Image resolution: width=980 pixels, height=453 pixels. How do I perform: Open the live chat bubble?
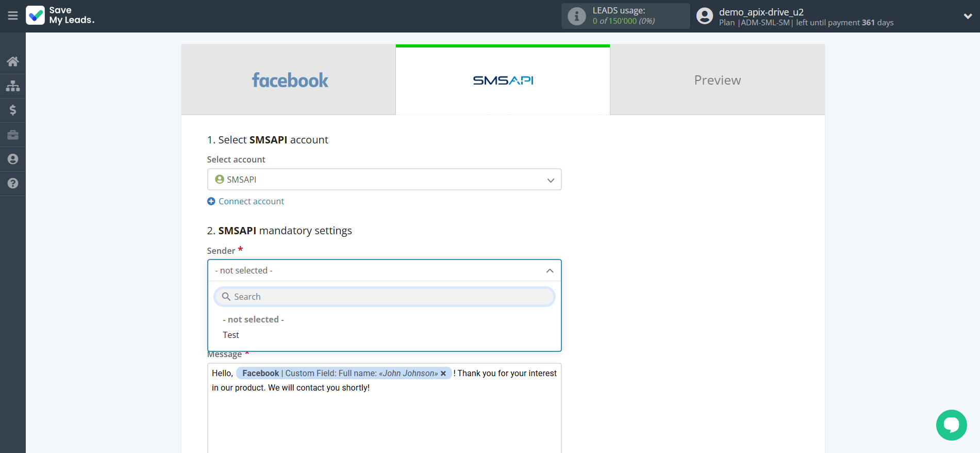tap(951, 425)
